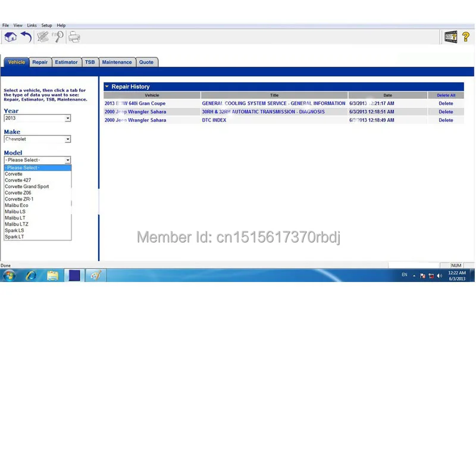Click the Model dropdown arrow
The image size is (476, 476).
(68, 160)
